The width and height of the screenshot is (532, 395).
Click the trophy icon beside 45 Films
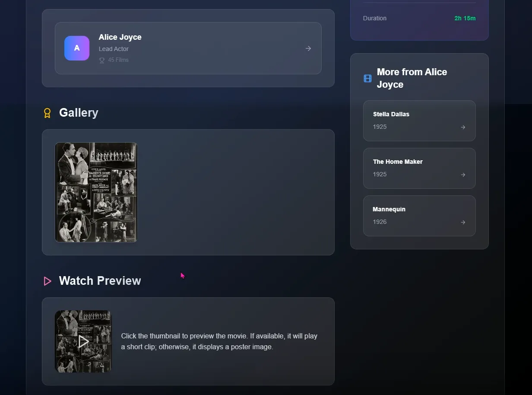tap(102, 60)
